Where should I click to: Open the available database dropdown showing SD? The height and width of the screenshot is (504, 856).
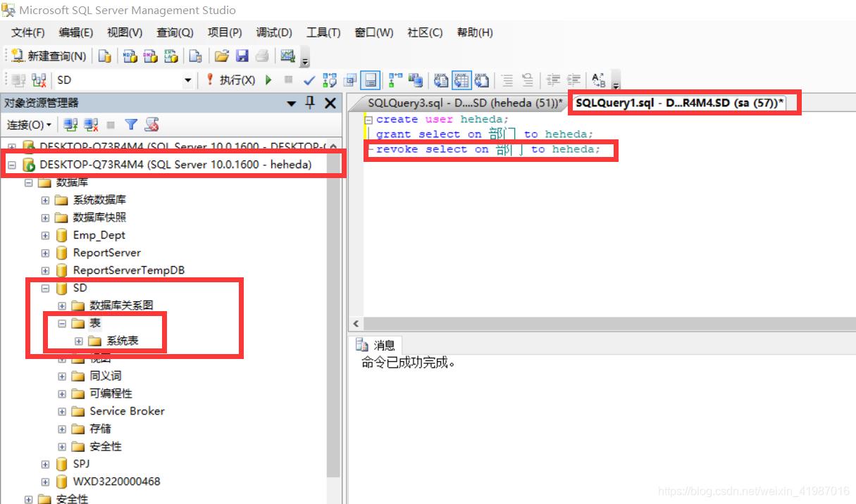[x=187, y=80]
